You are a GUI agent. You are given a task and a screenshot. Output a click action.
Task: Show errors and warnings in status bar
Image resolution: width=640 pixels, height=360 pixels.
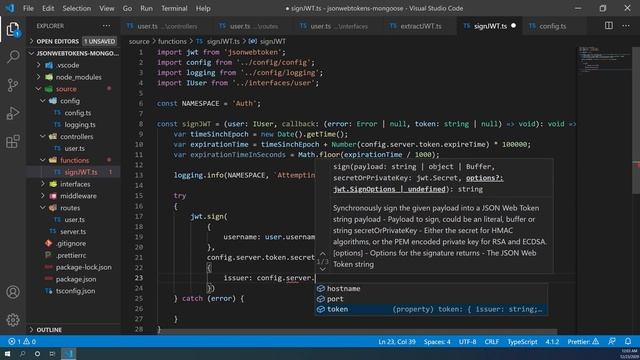(x=22, y=342)
